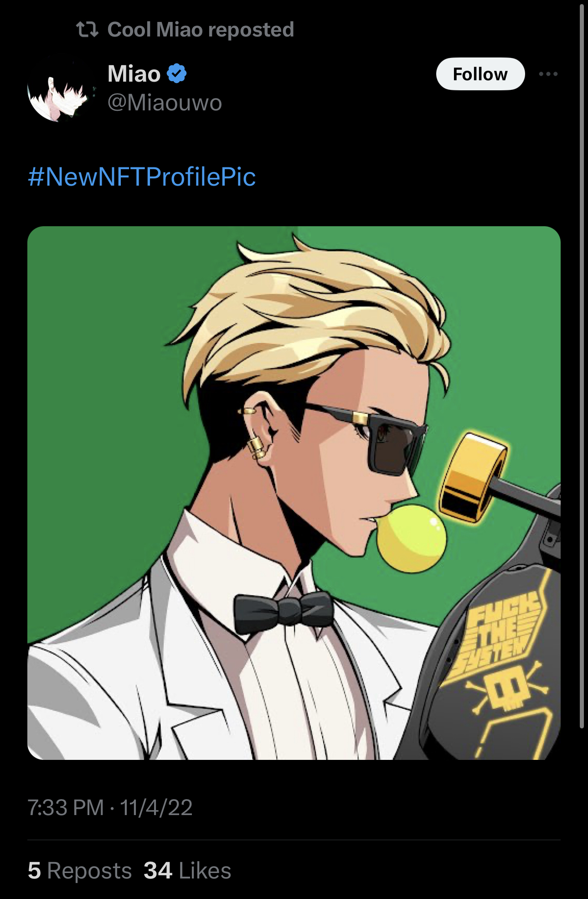Open the #NewNFTProfilePic hashtag

pos(142,177)
